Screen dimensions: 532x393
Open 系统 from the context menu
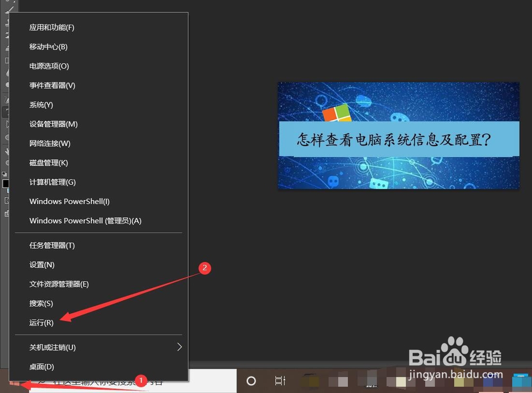pos(40,104)
